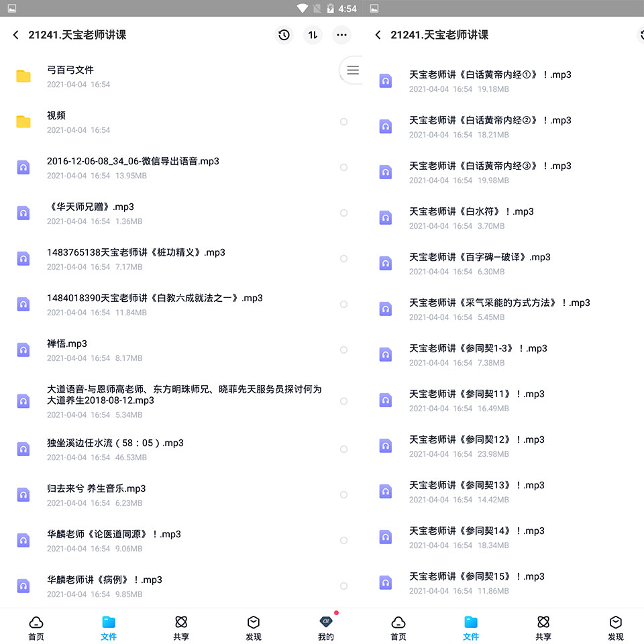Tap the audio icon of 《参同契15》

[385, 582]
